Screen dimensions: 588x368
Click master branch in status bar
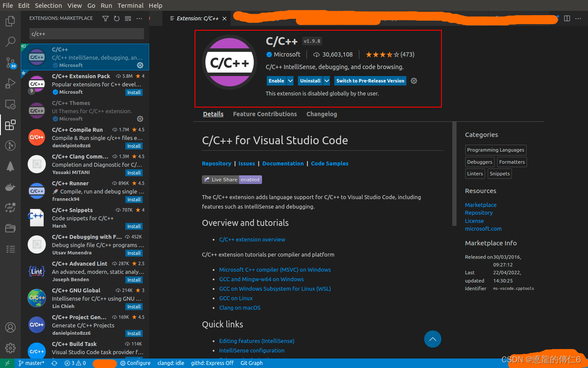tap(32, 363)
